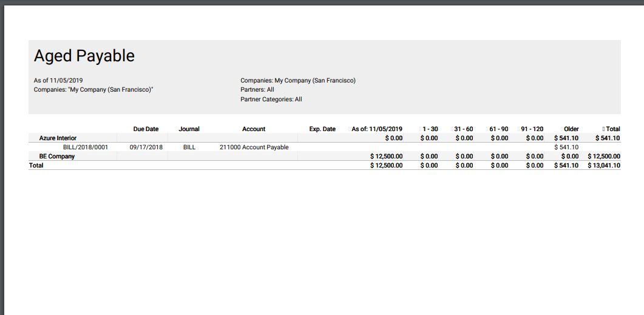Click BE Company's row total '$ 12,500.00'
This screenshot has width=644, height=315.
coord(604,156)
